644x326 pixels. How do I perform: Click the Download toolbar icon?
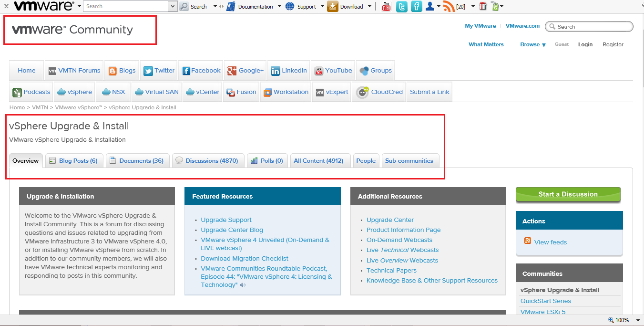click(x=333, y=6)
